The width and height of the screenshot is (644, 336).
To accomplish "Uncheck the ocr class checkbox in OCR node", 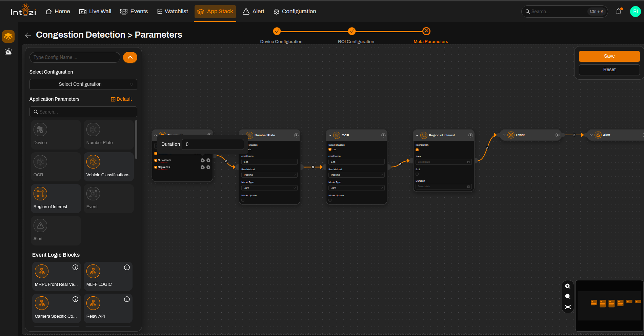I will [x=330, y=149].
